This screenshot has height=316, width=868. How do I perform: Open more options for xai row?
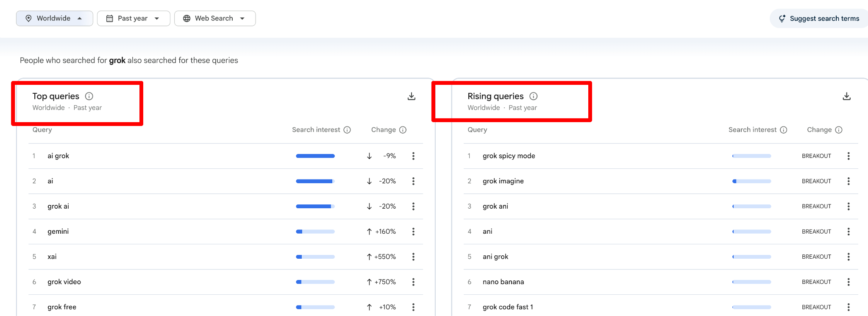pos(413,257)
